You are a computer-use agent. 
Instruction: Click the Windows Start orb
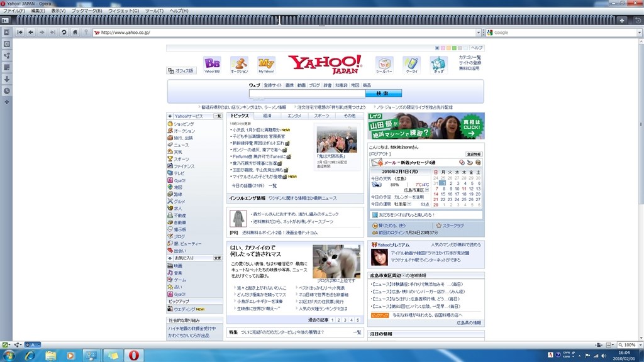coord(9,355)
